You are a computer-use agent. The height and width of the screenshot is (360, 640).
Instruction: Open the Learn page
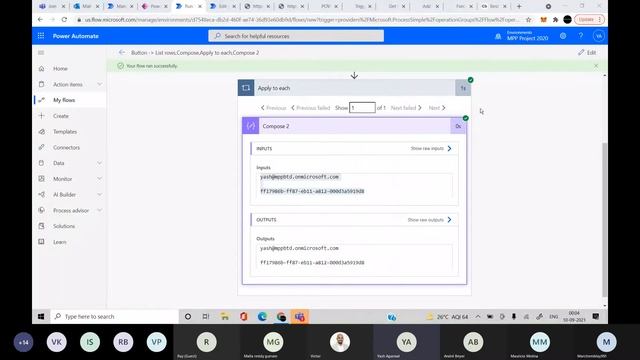(x=60, y=242)
